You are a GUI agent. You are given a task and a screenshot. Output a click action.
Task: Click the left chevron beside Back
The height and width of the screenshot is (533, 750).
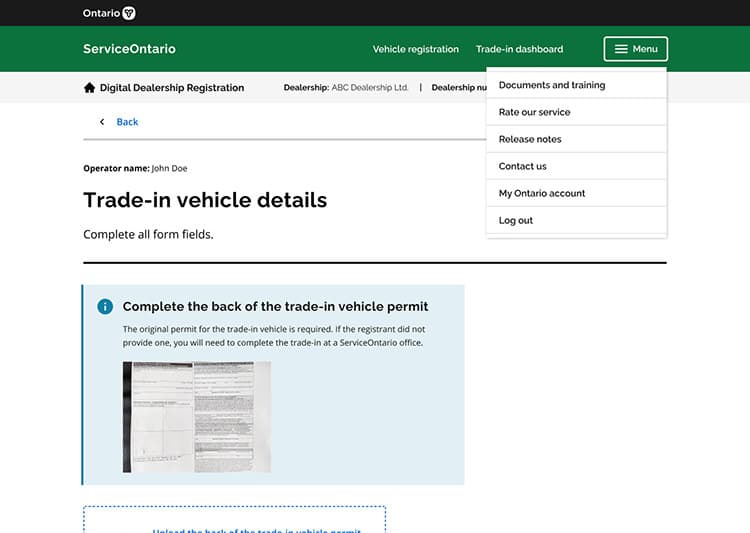(101, 122)
